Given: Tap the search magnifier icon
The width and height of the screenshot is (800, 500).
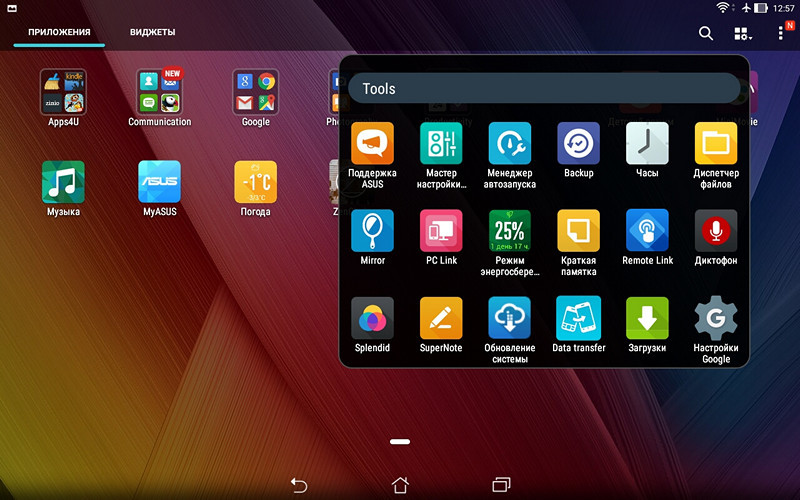Looking at the screenshot, I should tap(706, 34).
